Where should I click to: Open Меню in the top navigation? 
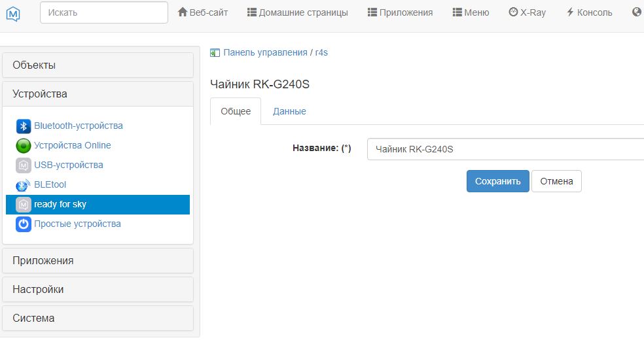(x=471, y=12)
